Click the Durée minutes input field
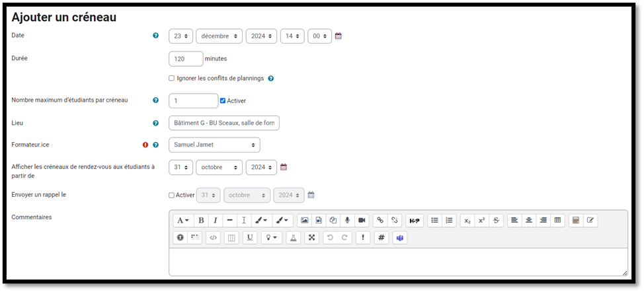This screenshot has width=644, height=292. coord(186,59)
